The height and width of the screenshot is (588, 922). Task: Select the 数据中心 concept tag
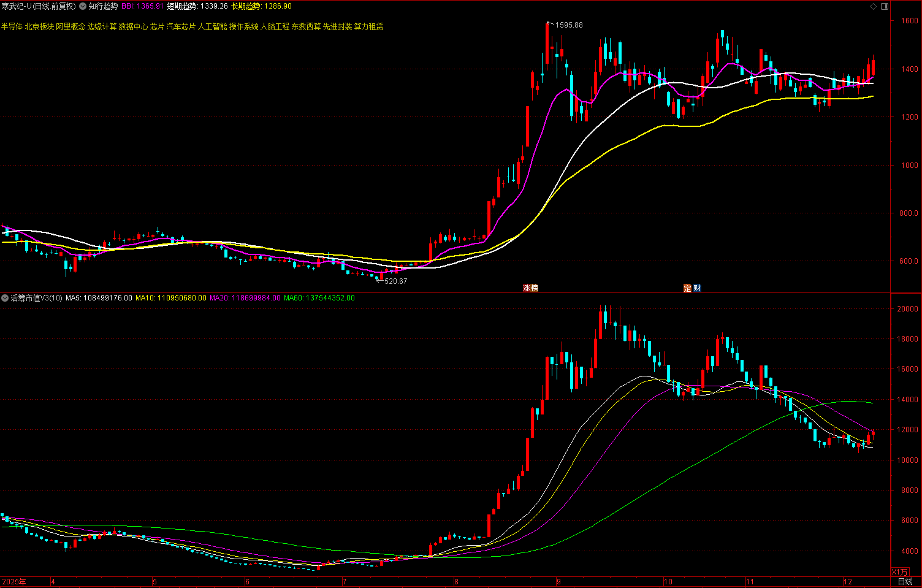click(x=133, y=26)
